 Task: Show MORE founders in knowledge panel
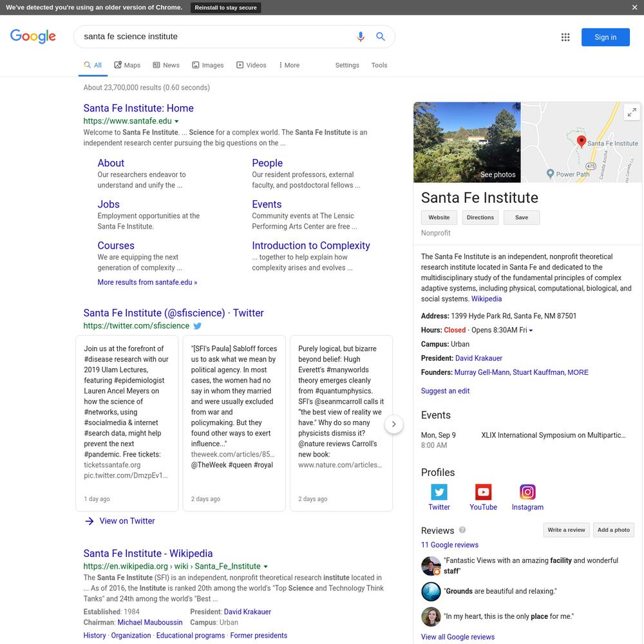coord(578,372)
